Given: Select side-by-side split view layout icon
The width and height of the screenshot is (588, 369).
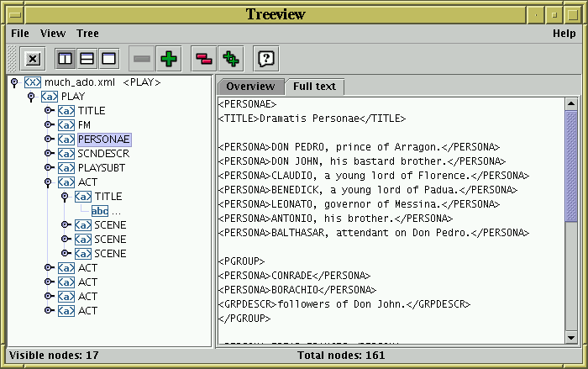Looking at the screenshot, I should [65, 59].
